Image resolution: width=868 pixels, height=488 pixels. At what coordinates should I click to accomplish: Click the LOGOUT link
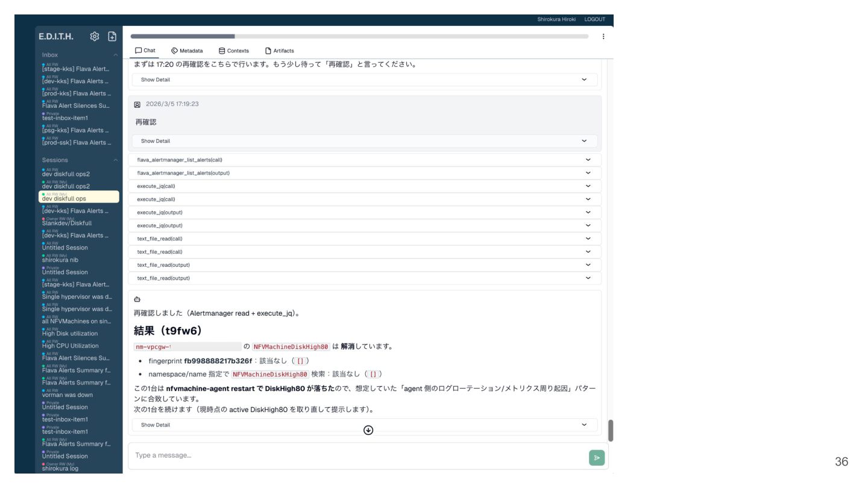click(594, 19)
